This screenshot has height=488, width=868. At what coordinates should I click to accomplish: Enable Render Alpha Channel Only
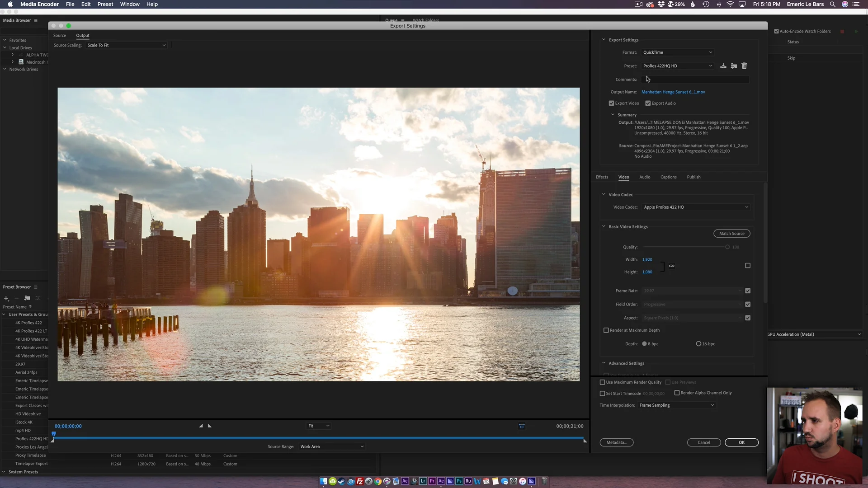[677, 393]
